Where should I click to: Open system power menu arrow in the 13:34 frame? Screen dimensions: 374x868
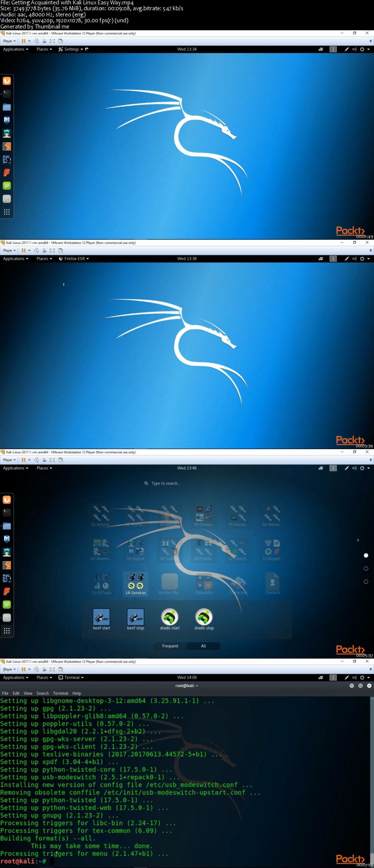click(x=369, y=49)
